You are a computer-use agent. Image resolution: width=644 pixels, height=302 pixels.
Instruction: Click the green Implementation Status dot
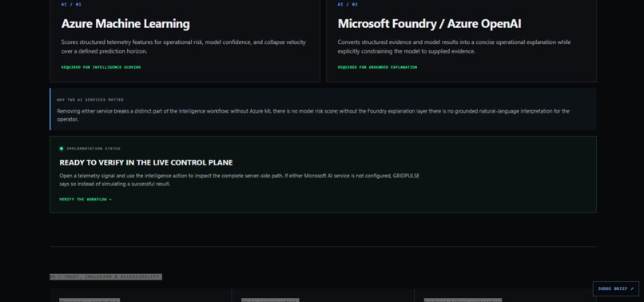pos(62,149)
